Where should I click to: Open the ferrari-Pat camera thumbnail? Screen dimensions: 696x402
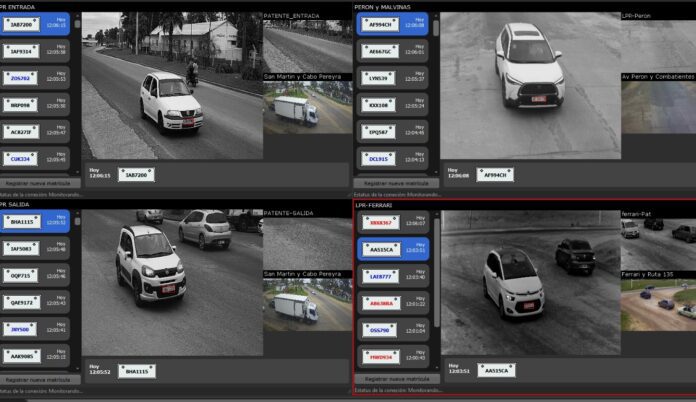[659, 244]
